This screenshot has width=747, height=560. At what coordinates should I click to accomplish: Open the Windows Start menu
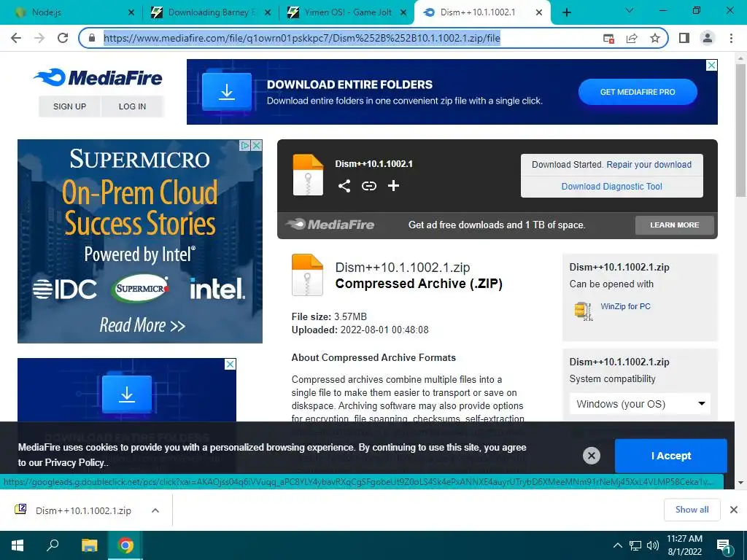[x=18, y=545]
